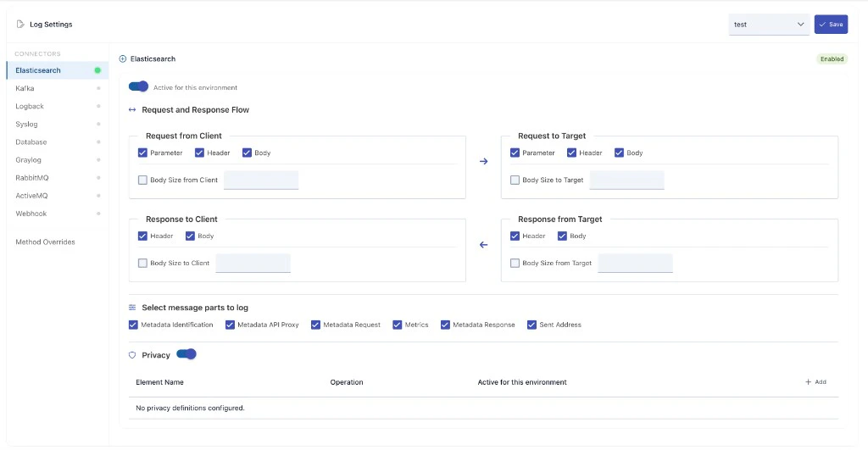Screen dimensions: 868x450
Task: Add a new privacy definition
Action: click(815, 382)
